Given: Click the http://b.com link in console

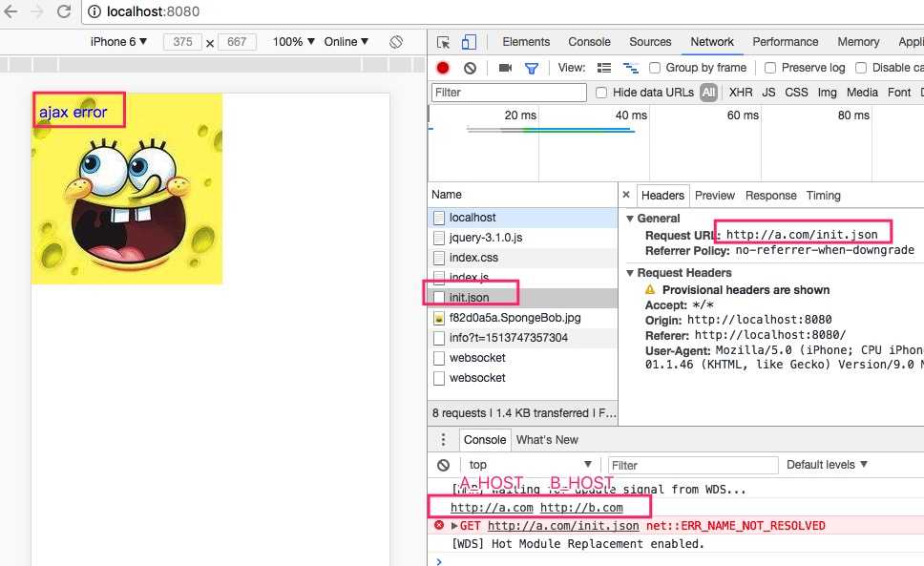Looking at the screenshot, I should (x=581, y=508).
